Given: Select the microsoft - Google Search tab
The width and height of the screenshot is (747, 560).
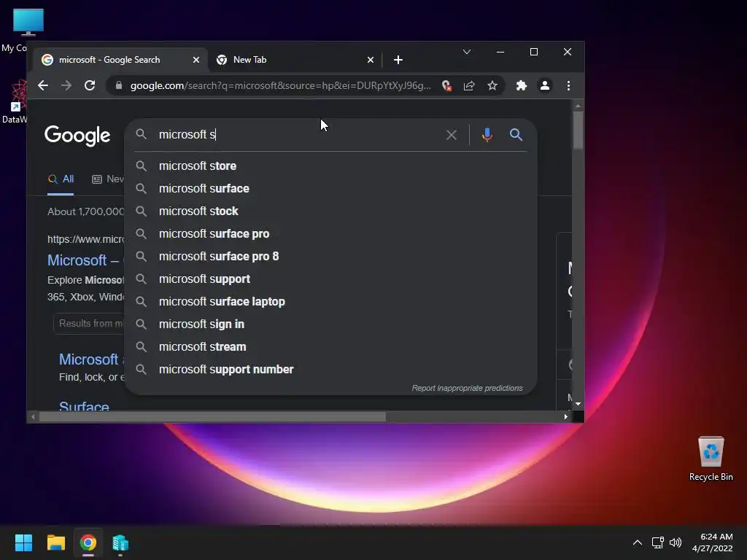Looking at the screenshot, I should tap(120, 60).
